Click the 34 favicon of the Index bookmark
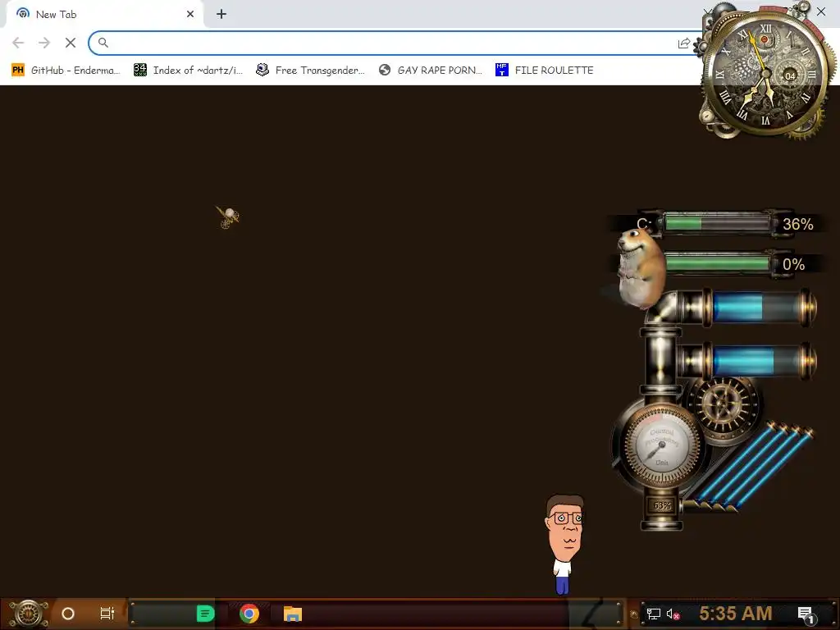This screenshot has height=630, width=840. (139, 71)
